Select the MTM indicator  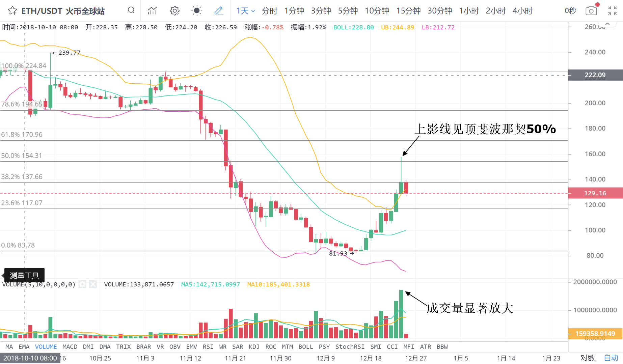(288, 346)
